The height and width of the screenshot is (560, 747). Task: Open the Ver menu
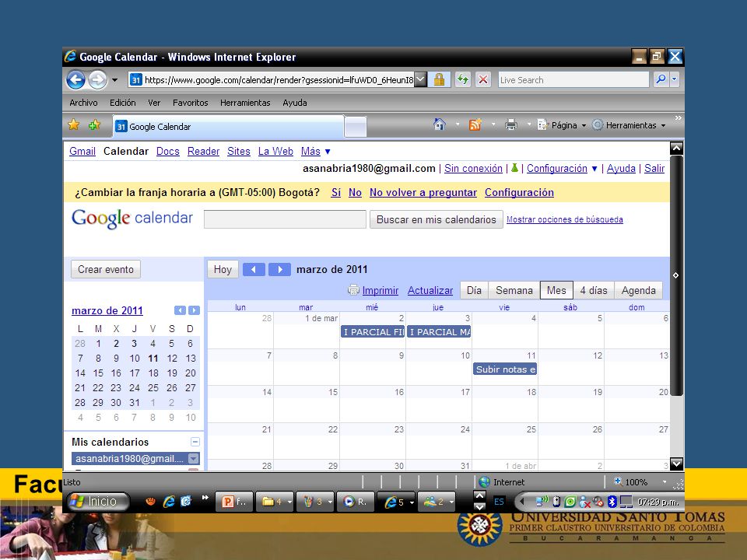pos(154,103)
